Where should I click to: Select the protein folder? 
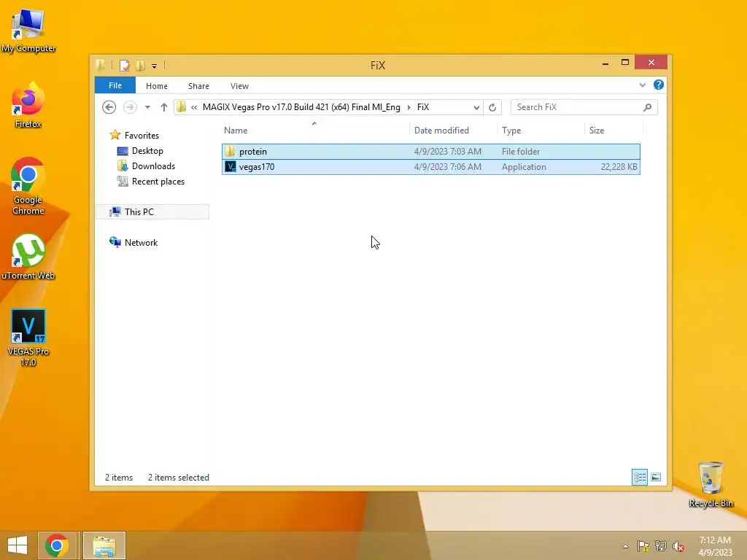pos(430,152)
